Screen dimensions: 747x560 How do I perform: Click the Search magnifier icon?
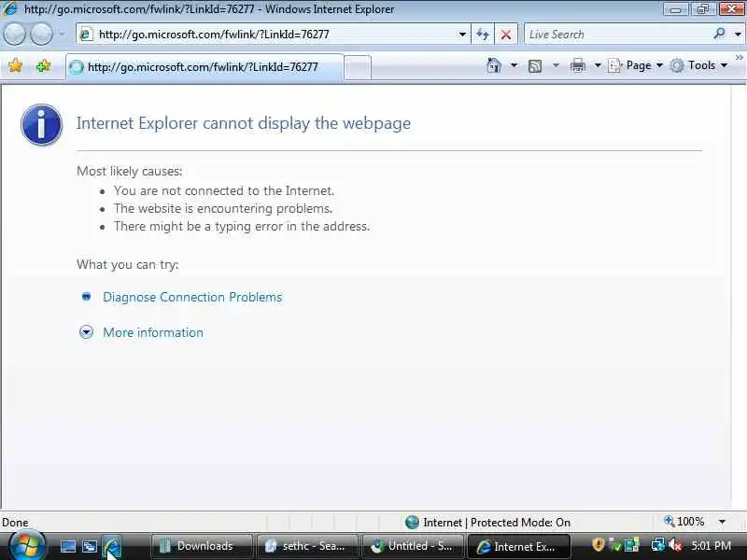719,34
